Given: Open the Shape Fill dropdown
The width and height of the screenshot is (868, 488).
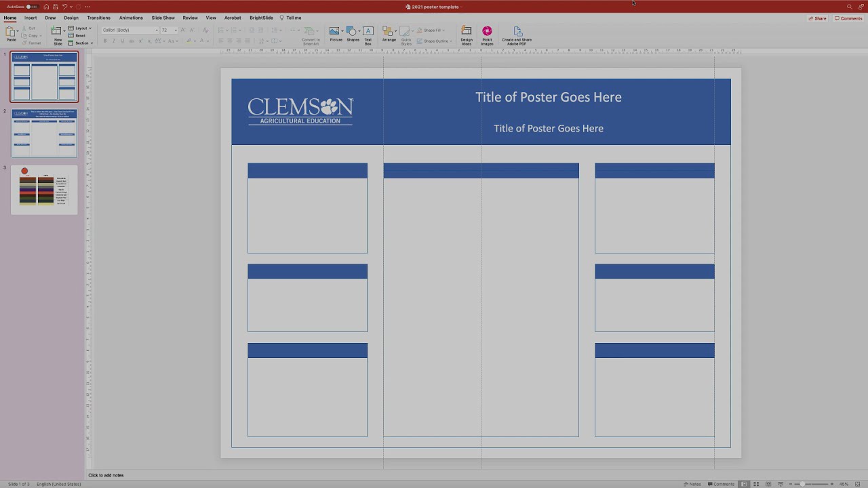Looking at the screenshot, I should [430, 30].
